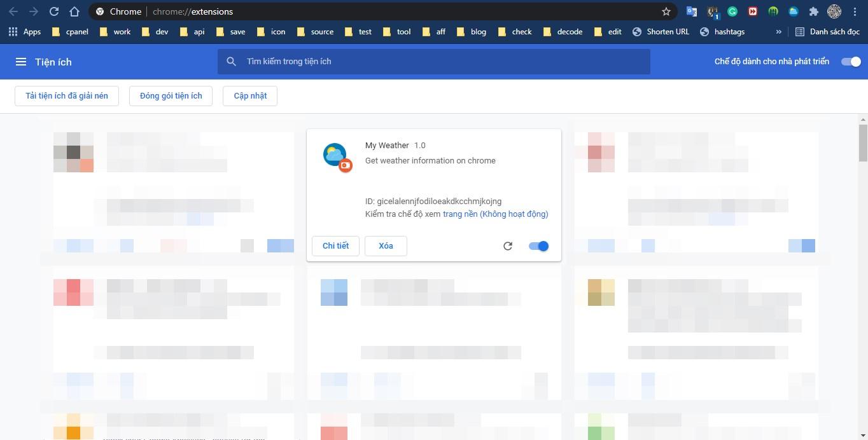Click the Cập nhật button
868x440 pixels.
[250, 96]
